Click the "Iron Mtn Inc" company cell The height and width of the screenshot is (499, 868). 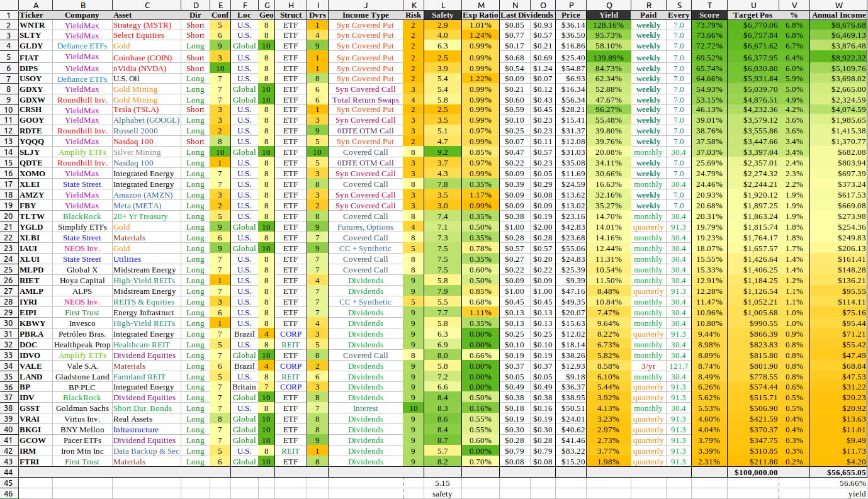coord(82,451)
